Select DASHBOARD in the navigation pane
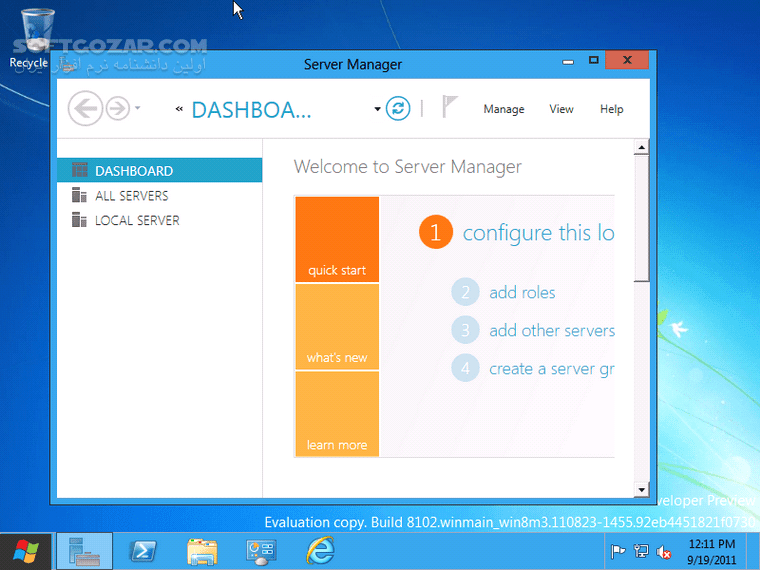 159,171
